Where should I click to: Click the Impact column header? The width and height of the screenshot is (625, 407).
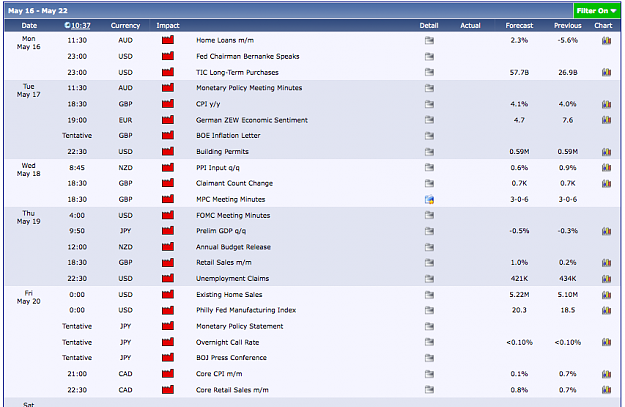[168, 26]
